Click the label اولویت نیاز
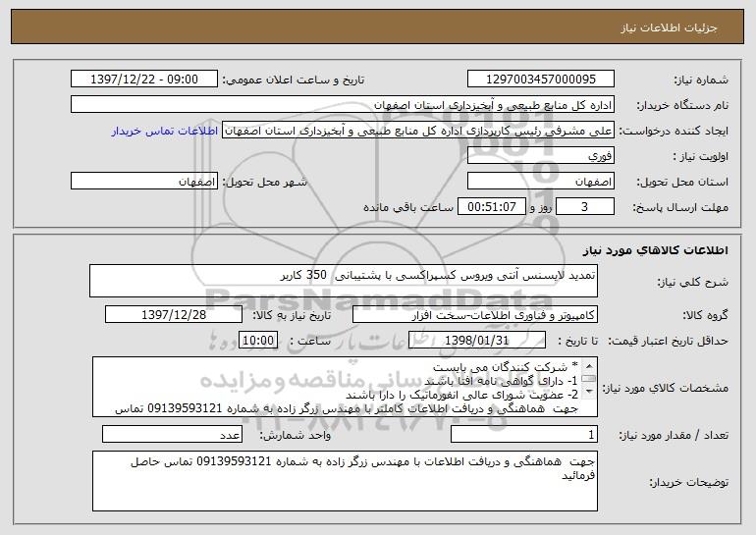756x535 pixels. (x=701, y=157)
